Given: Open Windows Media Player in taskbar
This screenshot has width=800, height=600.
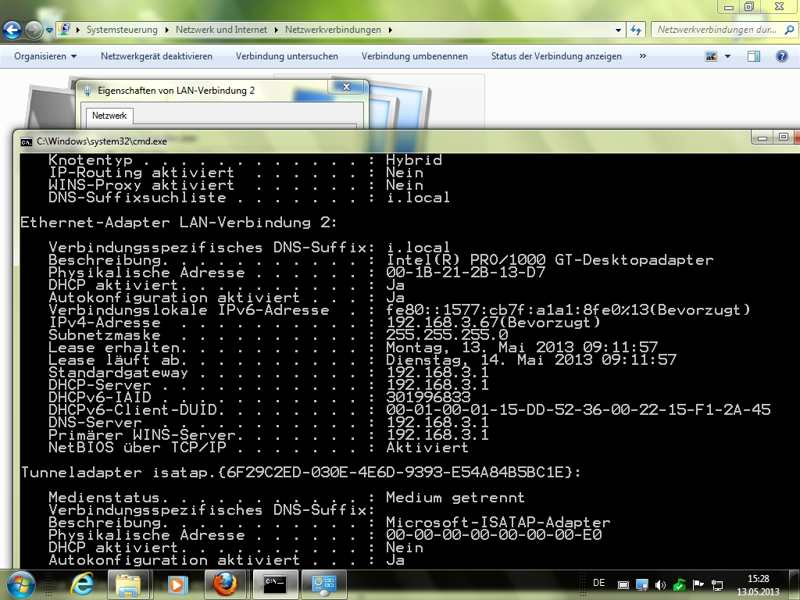Looking at the screenshot, I should coord(175,583).
